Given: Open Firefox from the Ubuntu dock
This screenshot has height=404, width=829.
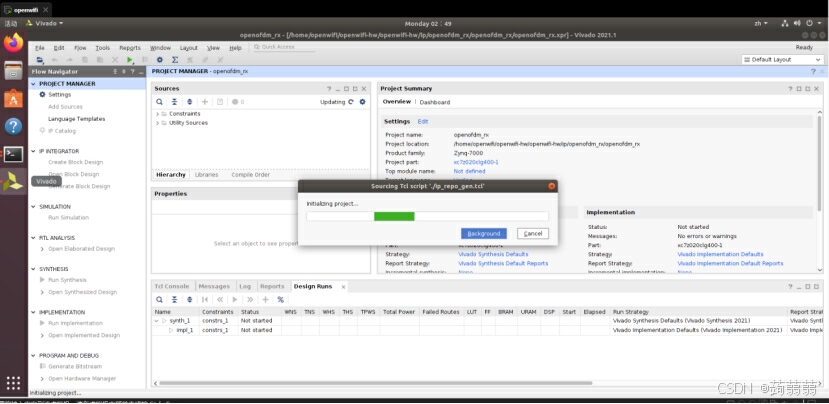Looking at the screenshot, I should click(13, 42).
